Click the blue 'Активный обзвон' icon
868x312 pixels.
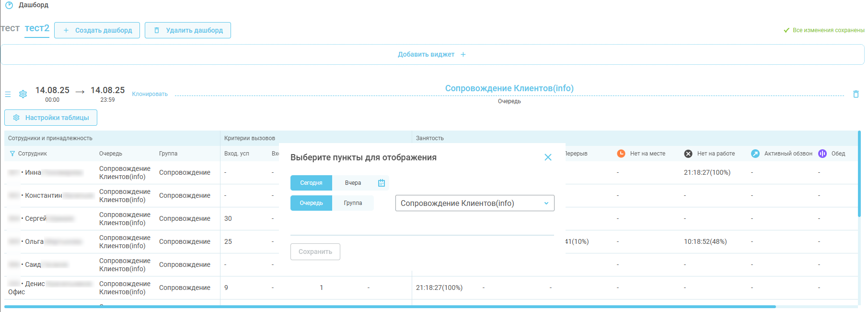click(x=755, y=154)
